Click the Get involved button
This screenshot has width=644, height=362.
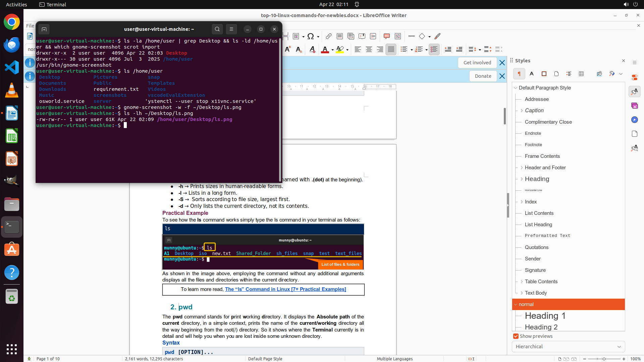tap(477, 63)
